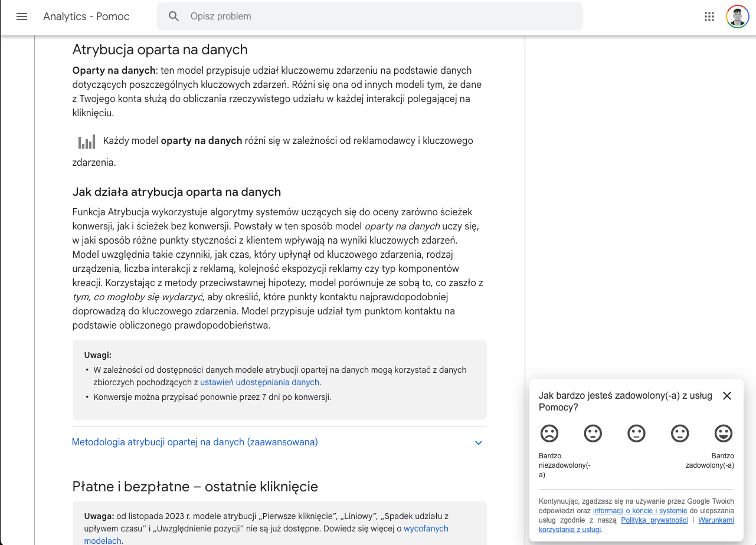Image resolution: width=756 pixels, height=545 pixels.
Task: Open the 'Polityką prywatności' link
Action: (654, 520)
